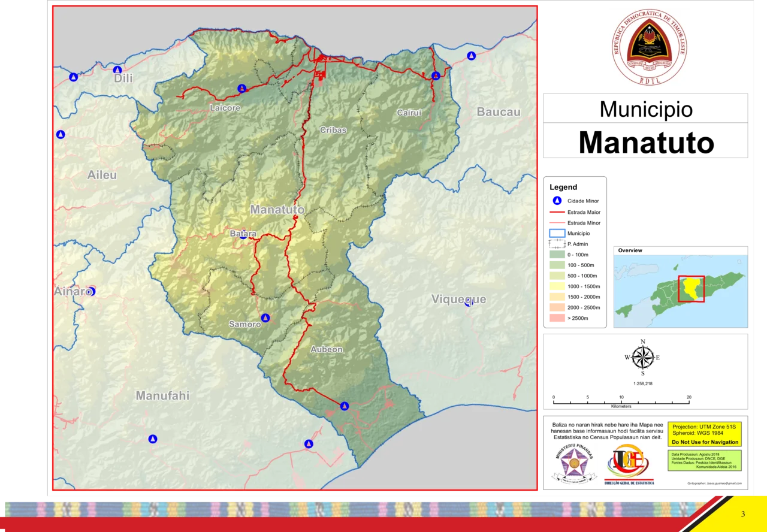Image resolution: width=767 pixels, height=532 pixels.
Task: Select the blue marker beside Laicore
Action: click(x=241, y=89)
